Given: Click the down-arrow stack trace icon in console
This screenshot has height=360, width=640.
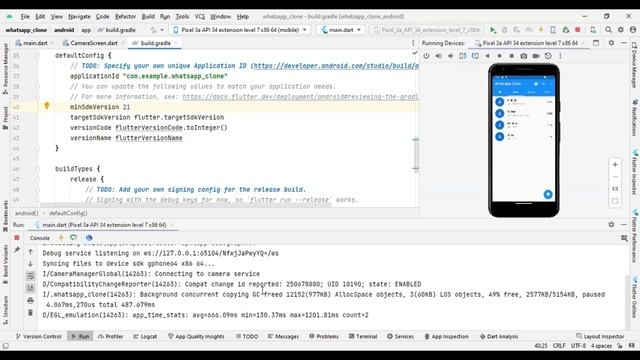Looking at the screenshot, I should [x=30, y=264].
